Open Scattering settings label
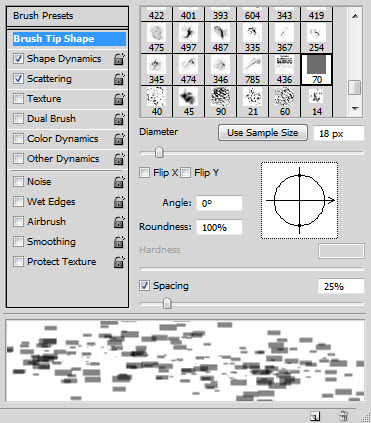The height and width of the screenshot is (423, 371). coord(49,79)
